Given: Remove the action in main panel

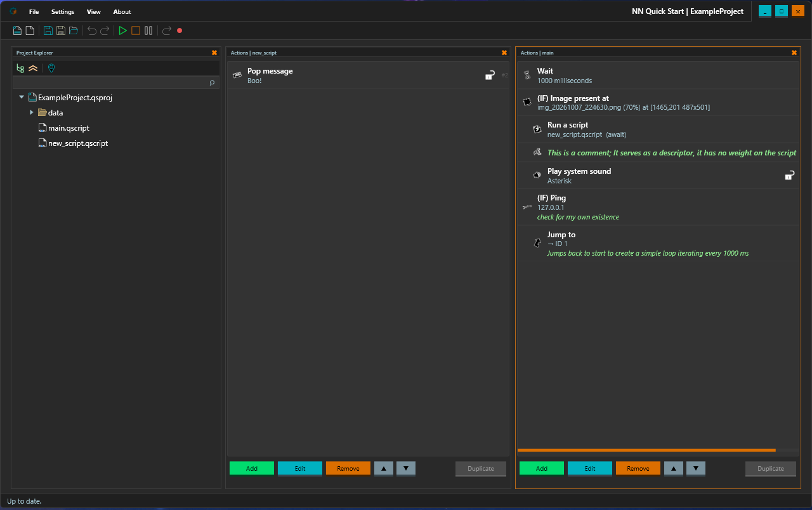Looking at the screenshot, I should pos(638,468).
